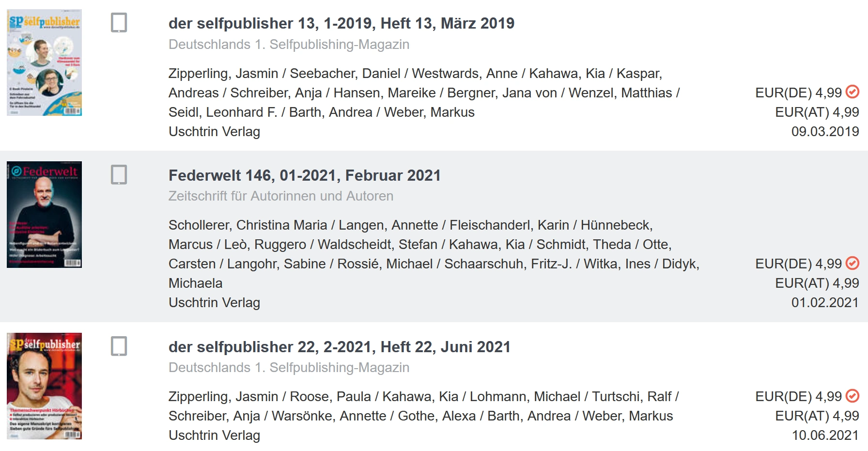Click orange checkmark beside der selfpublisher 13 price
This screenshot has width=868, height=451.
pyautogui.click(x=852, y=92)
